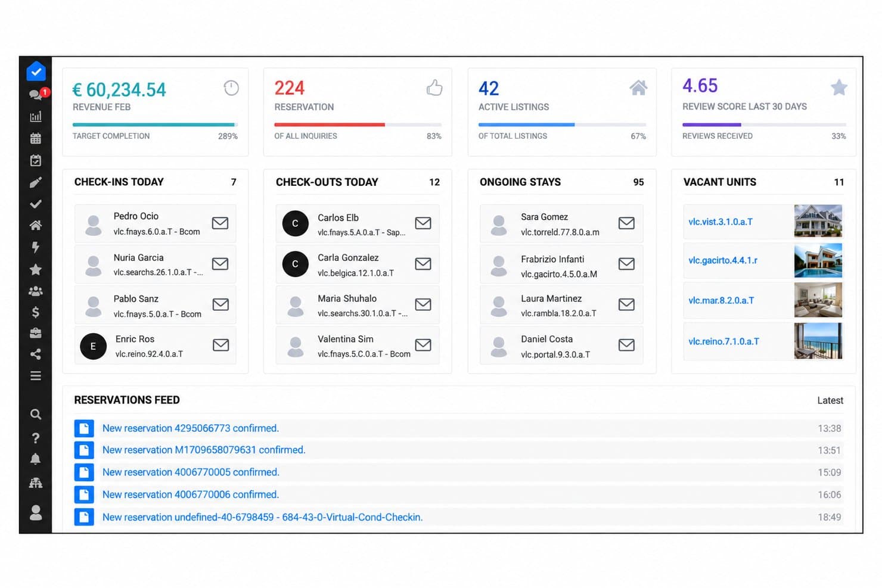Image resolution: width=882 pixels, height=588 pixels.
Task: Open the blue checkmark home logo
Action: (36, 71)
